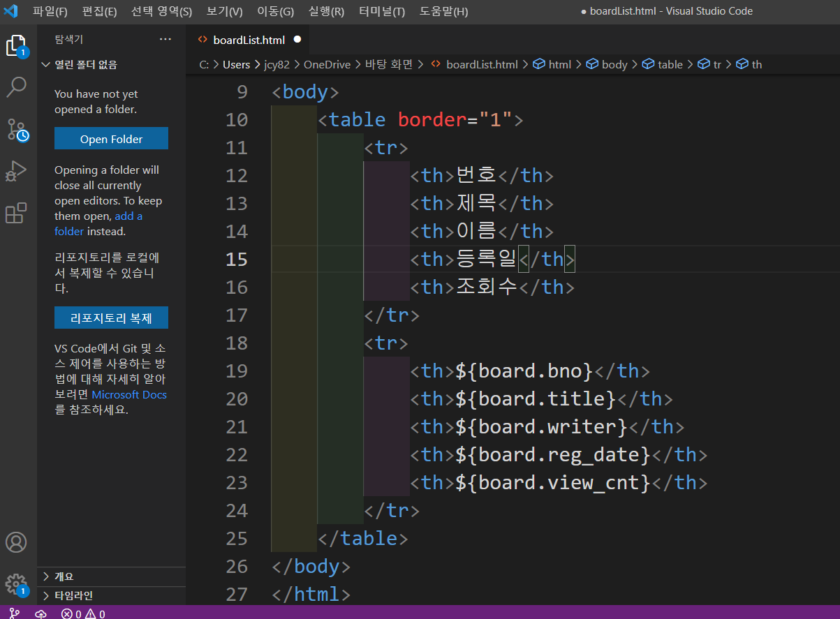The height and width of the screenshot is (619, 840).
Task: Expand the 타임라인 section
Action: [112, 595]
